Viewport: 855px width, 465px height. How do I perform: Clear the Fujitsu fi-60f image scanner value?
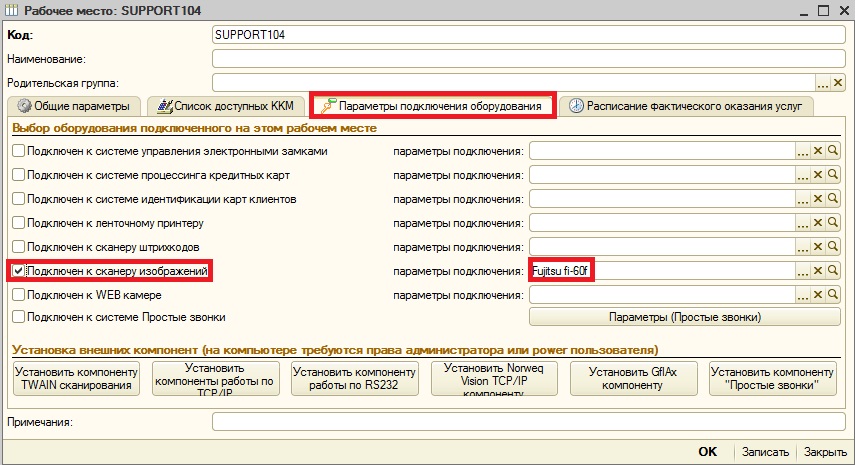coord(818,271)
